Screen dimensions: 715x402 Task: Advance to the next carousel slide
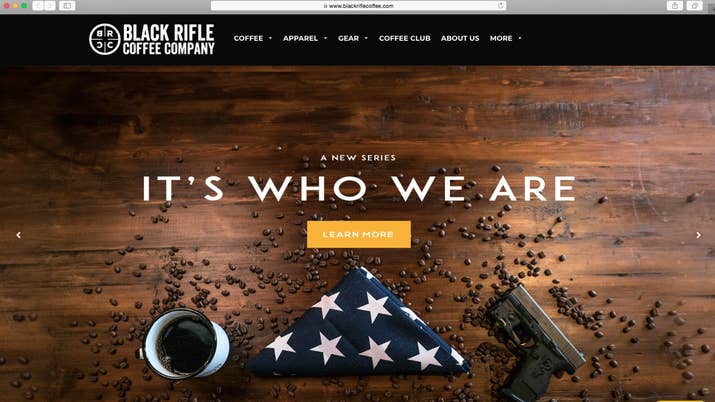click(698, 235)
